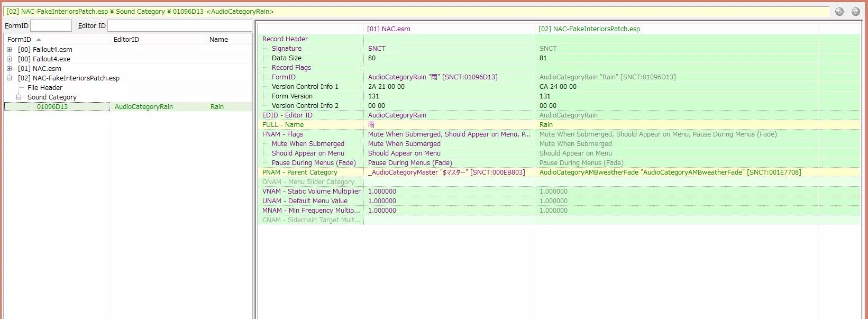
Task: Expand the [01] NAC.esm tree node
Action: (x=9, y=69)
